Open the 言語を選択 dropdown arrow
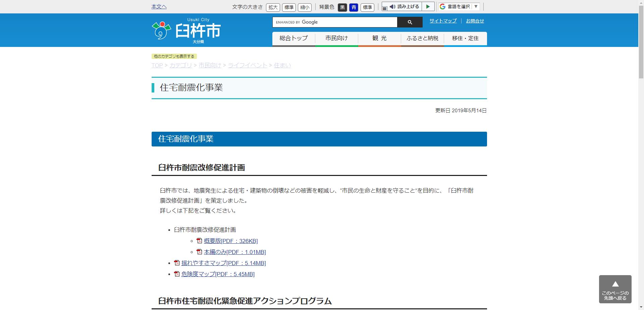The image size is (644, 310). 475,6
